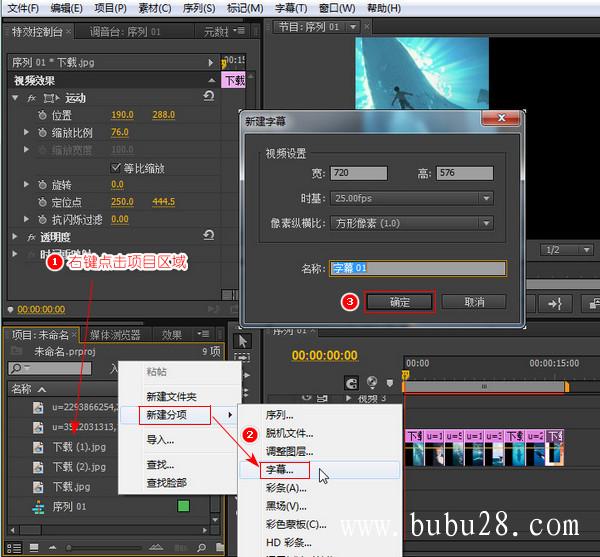This screenshot has width=600, height=557.
Task: Click 确定 in the 新建字幕 dialog
Action: pos(399,302)
